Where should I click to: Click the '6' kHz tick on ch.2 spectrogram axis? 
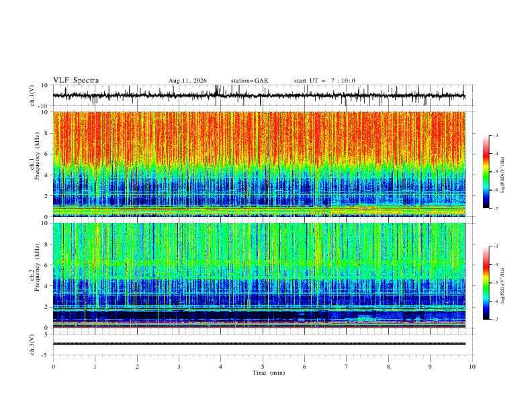click(x=48, y=265)
